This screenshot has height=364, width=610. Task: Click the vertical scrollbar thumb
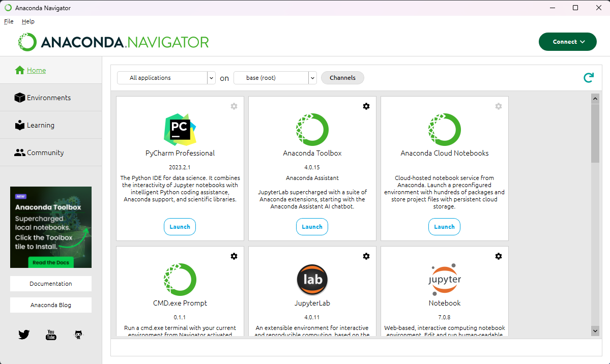coord(595,133)
